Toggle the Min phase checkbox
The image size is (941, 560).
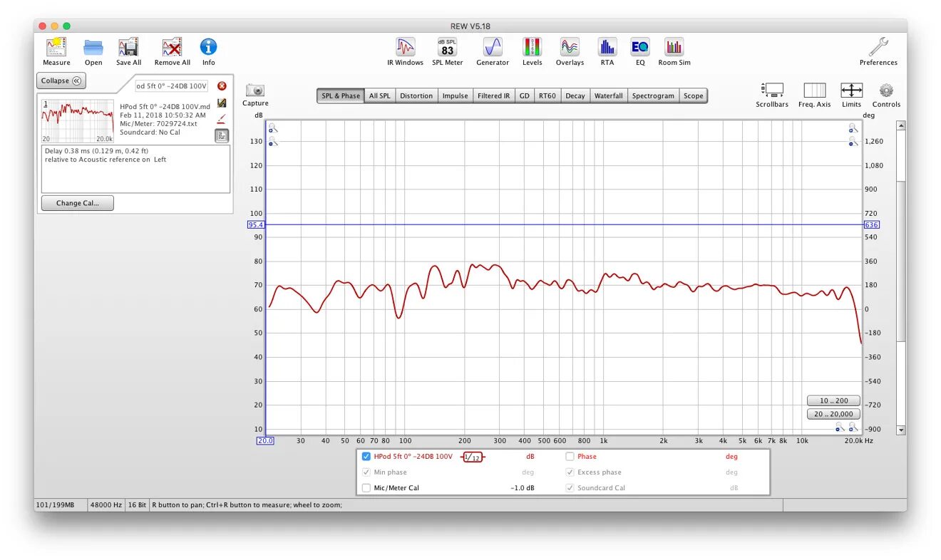click(366, 472)
